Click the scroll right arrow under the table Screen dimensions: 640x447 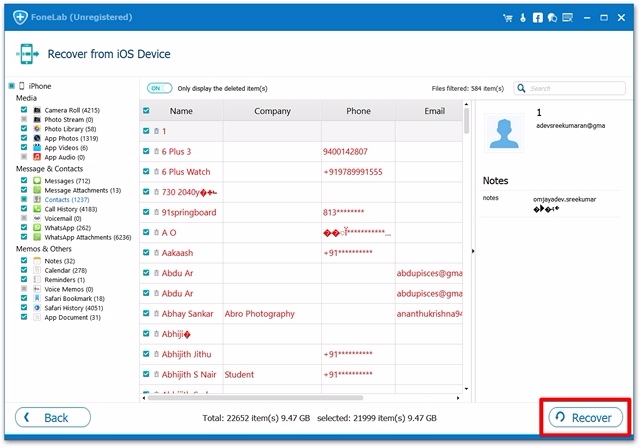tap(458, 398)
